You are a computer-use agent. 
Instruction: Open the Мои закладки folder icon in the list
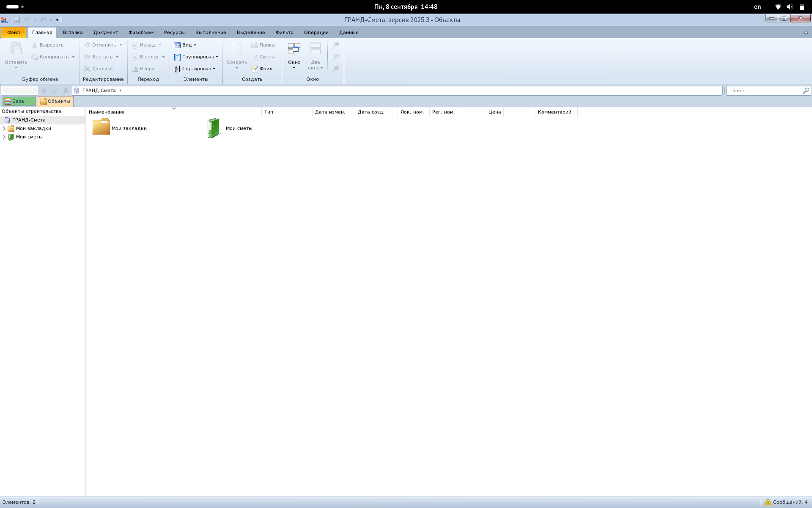101,127
